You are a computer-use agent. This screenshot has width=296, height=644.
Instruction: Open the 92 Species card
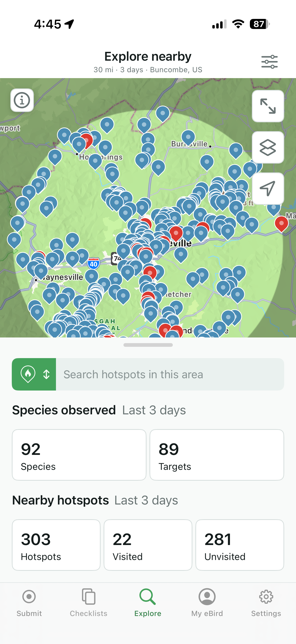click(x=79, y=455)
